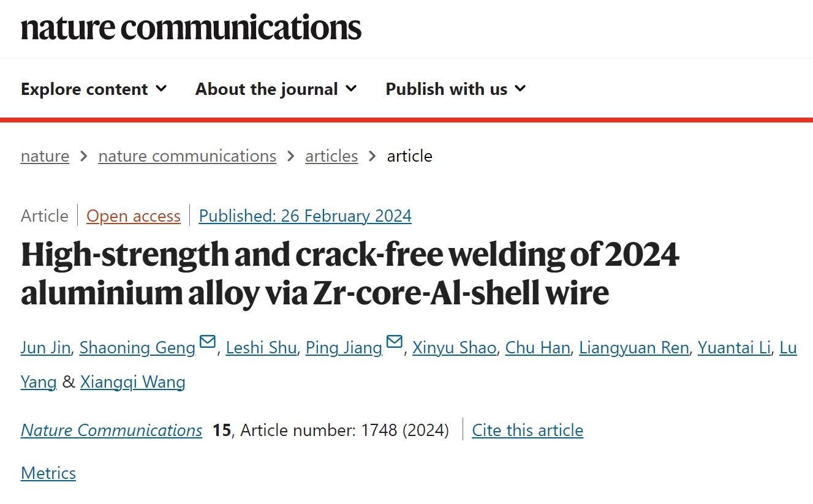Click the envelope icon beside Shaoning Geng

tap(208, 342)
